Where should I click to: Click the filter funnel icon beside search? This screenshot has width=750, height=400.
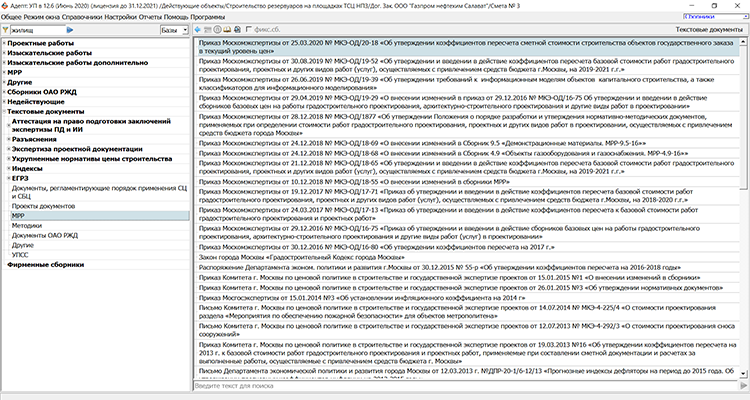click(6, 31)
